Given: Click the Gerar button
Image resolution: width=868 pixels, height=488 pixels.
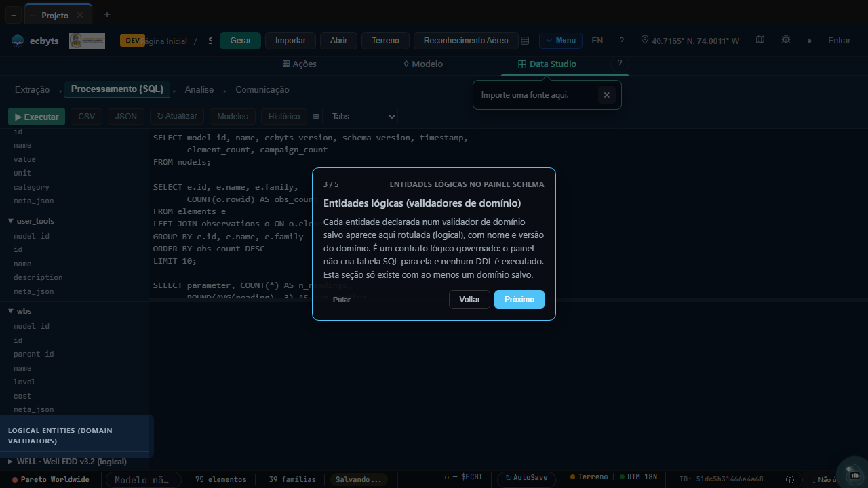Looking at the screenshot, I should (x=240, y=41).
